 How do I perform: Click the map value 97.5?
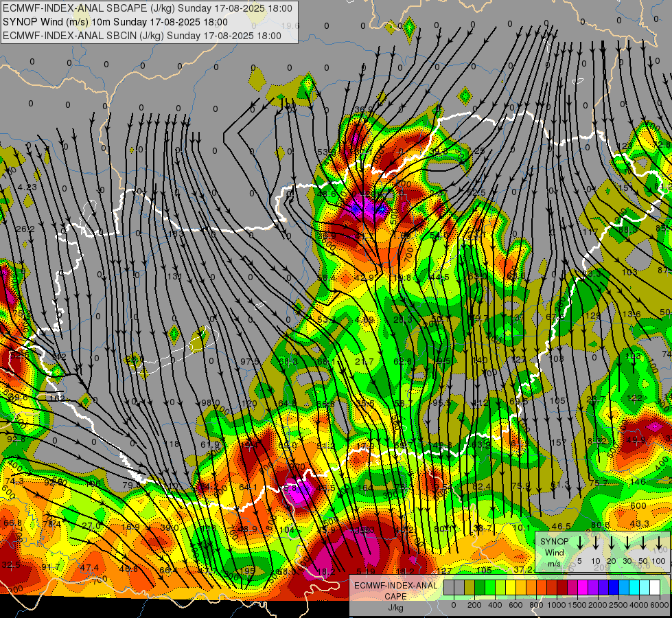pyautogui.click(x=250, y=362)
